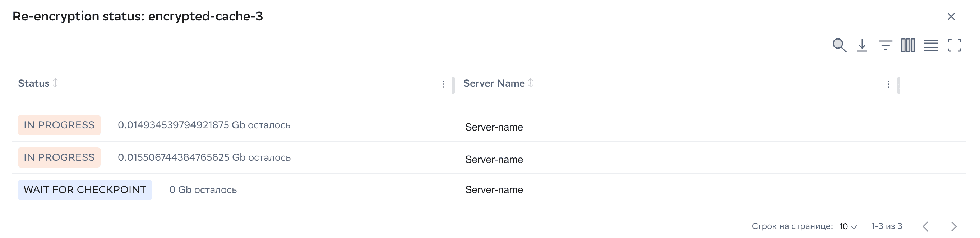This screenshot has width=980, height=238.
Task: Open Server Name column actions menu
Action: tap(888, 84)
